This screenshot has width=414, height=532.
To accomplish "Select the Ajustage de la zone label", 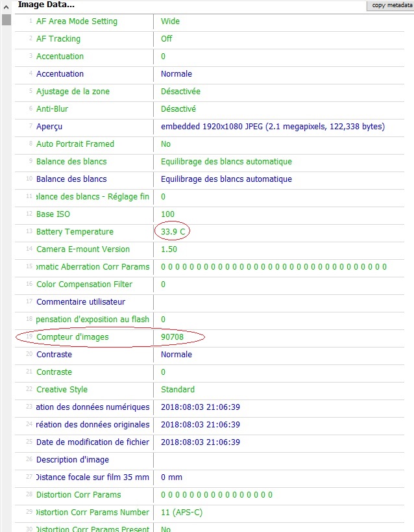I will [73, 92].
